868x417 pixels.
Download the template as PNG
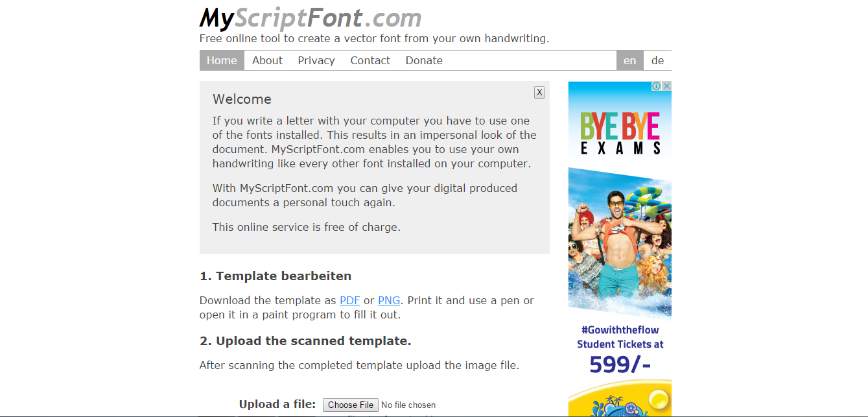coord(389,300)
